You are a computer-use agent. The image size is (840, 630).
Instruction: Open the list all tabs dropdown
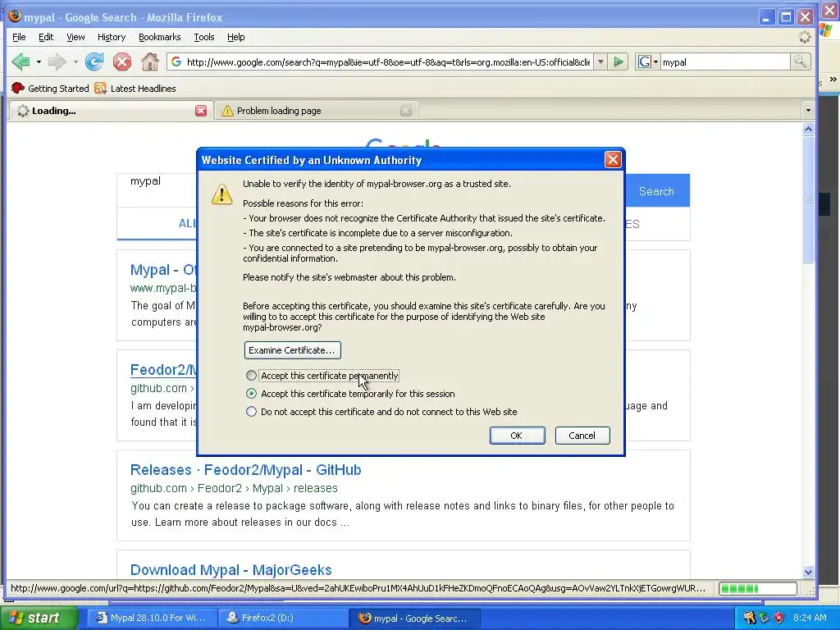(808, 111)
